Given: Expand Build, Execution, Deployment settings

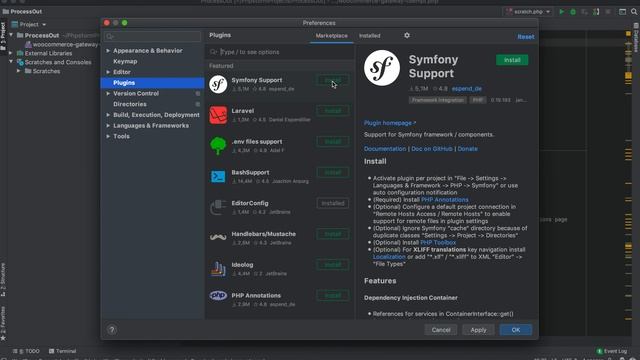Looking at the screenshot, I should [x=108, y=115].
